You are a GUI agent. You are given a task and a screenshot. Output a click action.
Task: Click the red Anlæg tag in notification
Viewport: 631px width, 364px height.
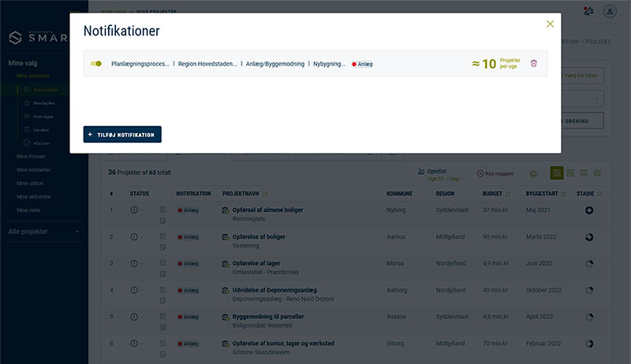(362, 64)
